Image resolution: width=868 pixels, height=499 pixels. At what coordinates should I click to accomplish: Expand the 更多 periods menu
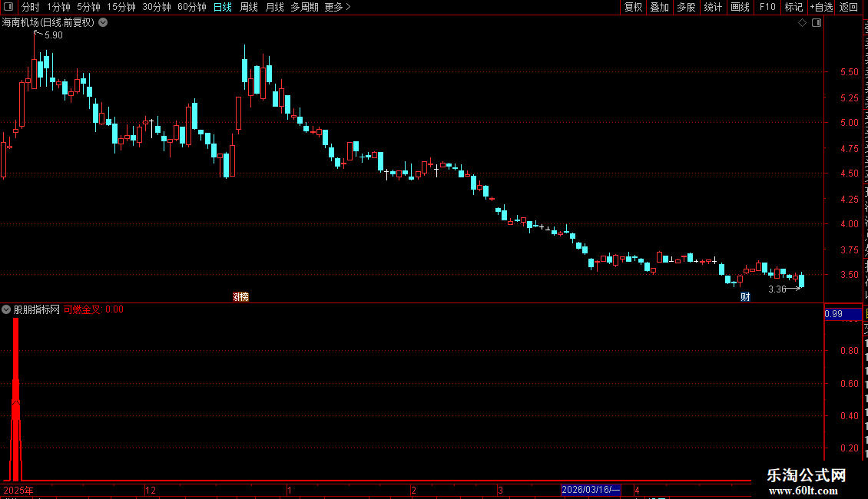tap(338, 7)
